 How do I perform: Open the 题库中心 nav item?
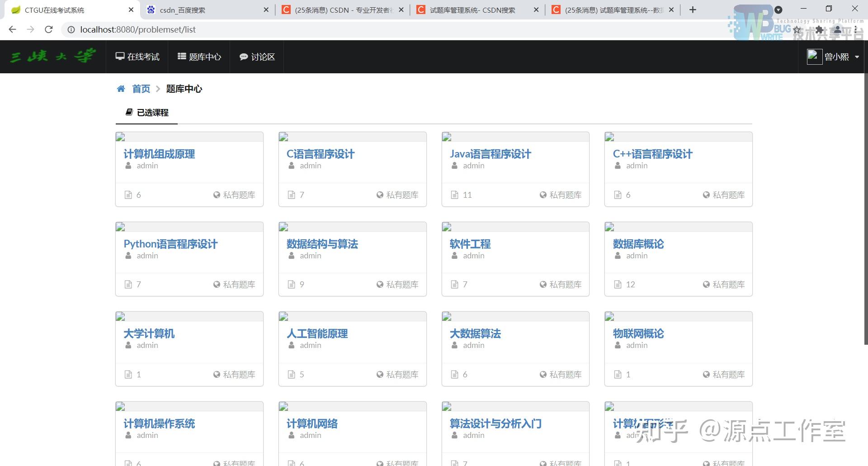tap(199, 57)
